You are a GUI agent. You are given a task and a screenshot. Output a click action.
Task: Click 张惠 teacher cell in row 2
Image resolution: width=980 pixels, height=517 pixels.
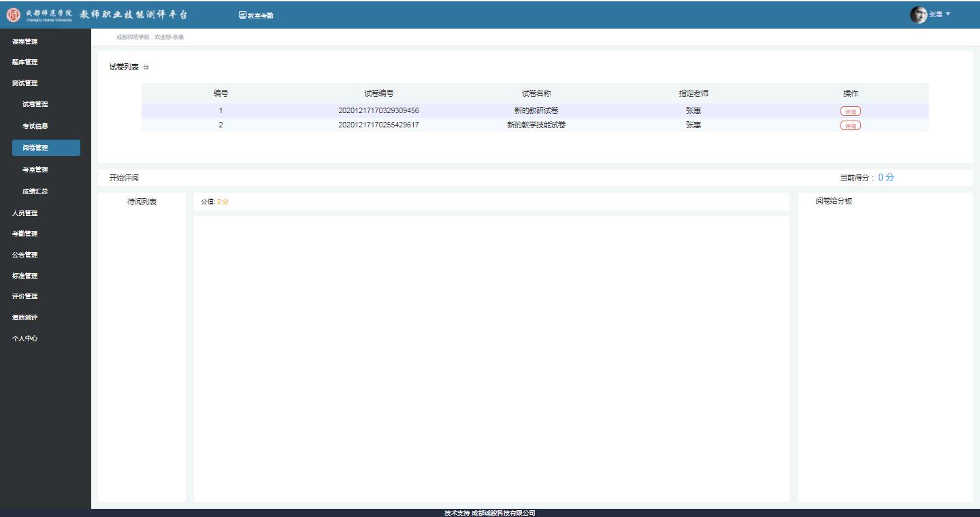click(x=693, y=125)
